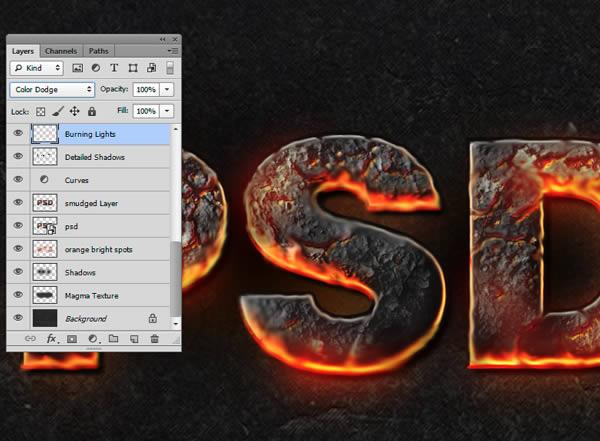Select the Burning Lights layer name
The height and width of the screenshot is (441, 600).
pos(90,134)
